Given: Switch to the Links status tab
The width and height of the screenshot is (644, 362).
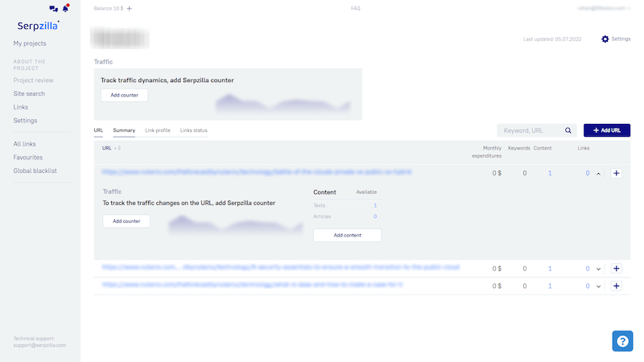Looking at the screenshot, I should point(193,130).
